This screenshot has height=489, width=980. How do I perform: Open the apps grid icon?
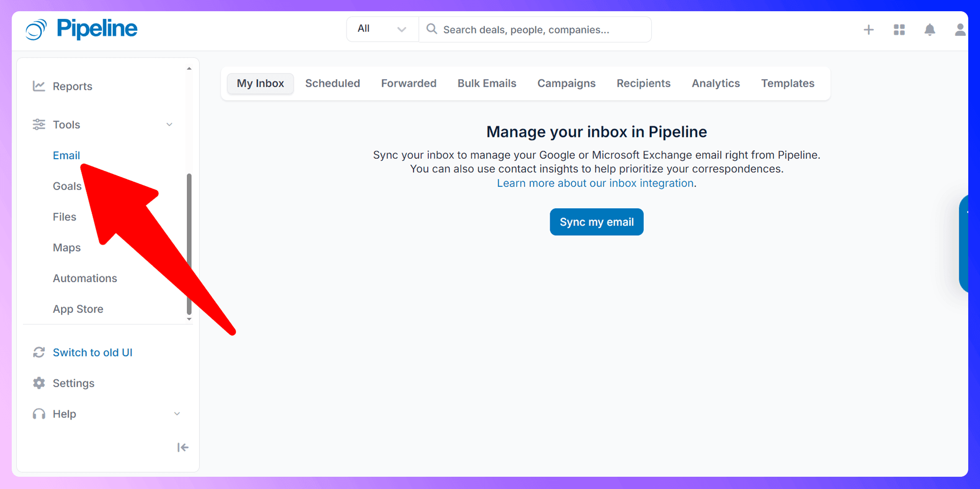pos(899,30)
